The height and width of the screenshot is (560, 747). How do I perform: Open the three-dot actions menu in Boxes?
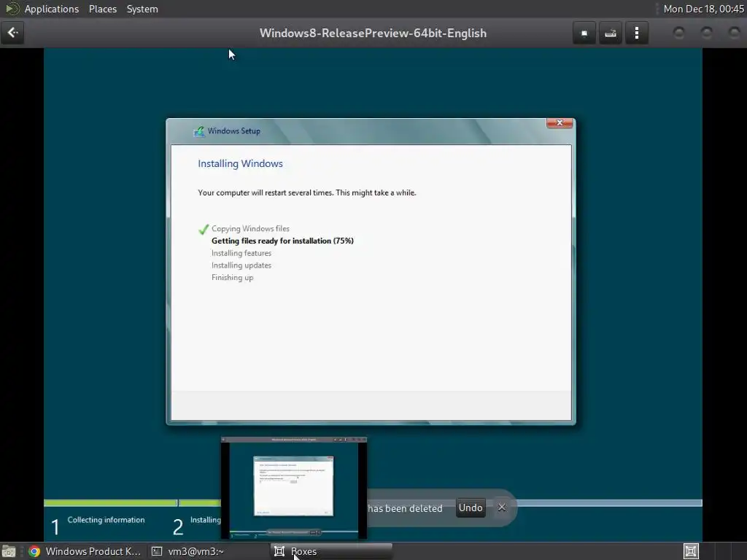pos(636,33)
